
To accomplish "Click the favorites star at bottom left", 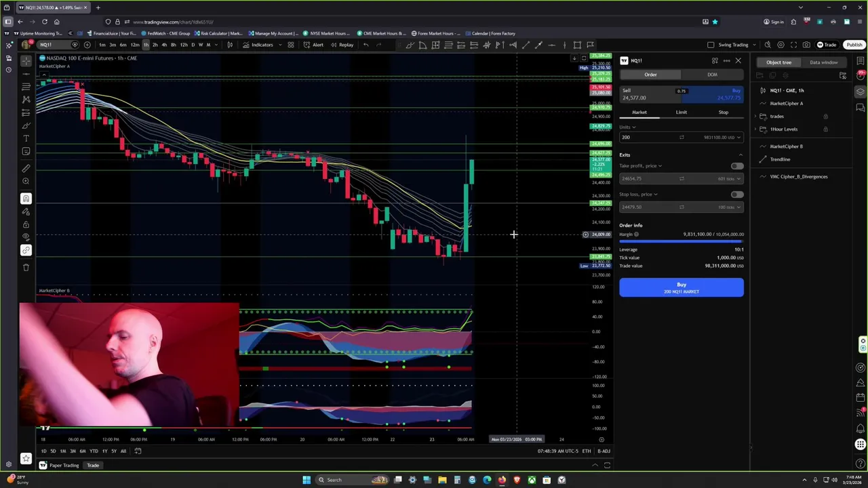I will point(26,457).
